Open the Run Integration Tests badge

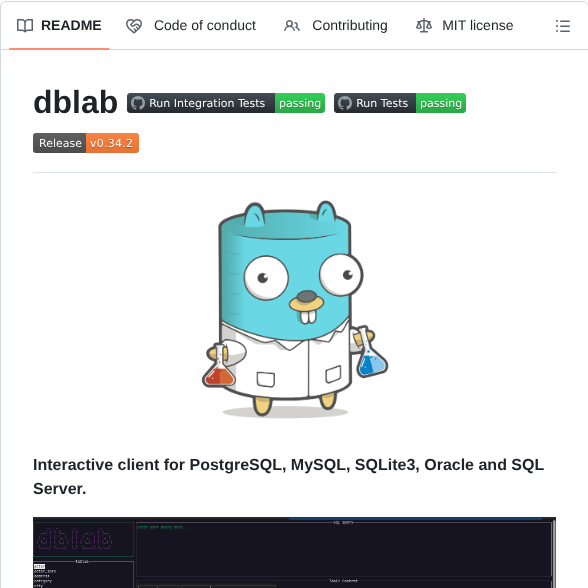point(226,103)
